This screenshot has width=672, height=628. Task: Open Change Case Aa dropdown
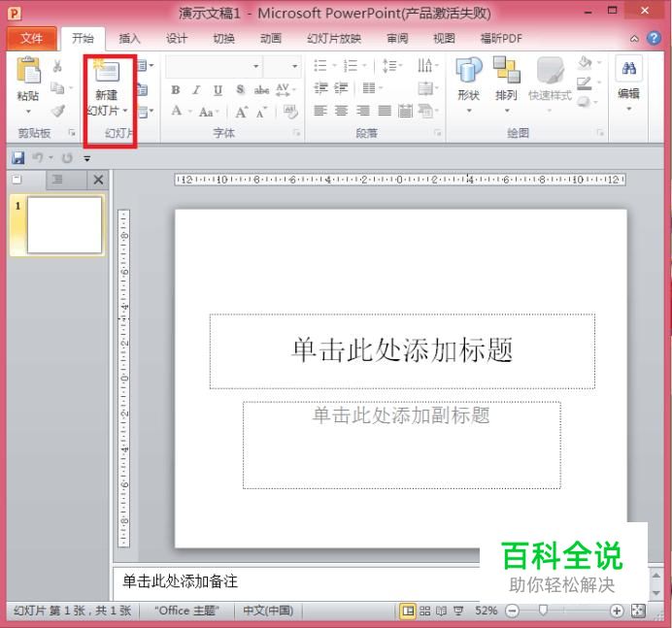[x=209, y=113]
